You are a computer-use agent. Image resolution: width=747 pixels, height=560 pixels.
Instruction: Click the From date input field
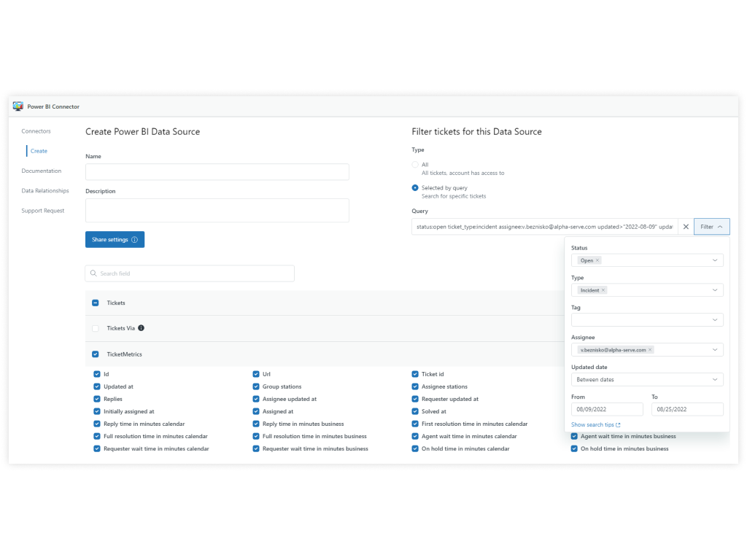(x=607, y=409)
